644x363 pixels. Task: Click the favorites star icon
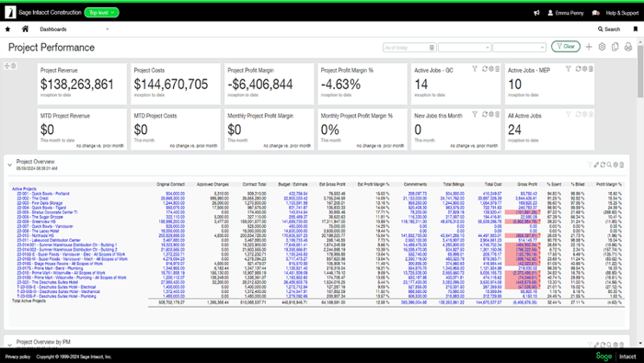tap(7, 29)
